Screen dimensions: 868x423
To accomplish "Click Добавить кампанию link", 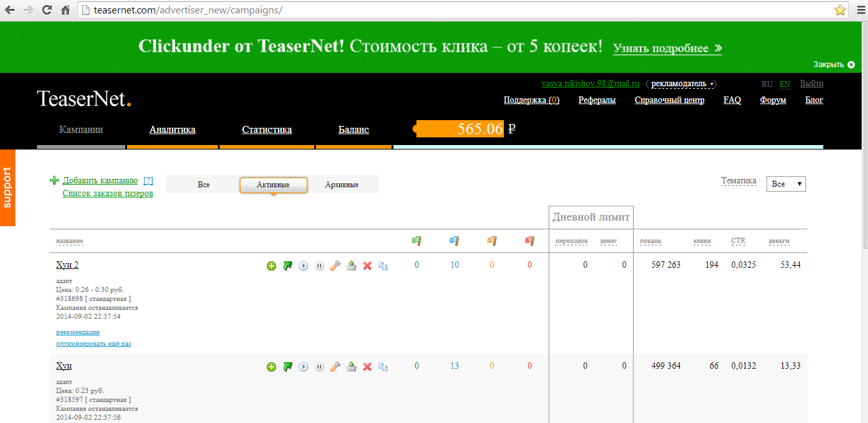I will (x=100, y=181).
